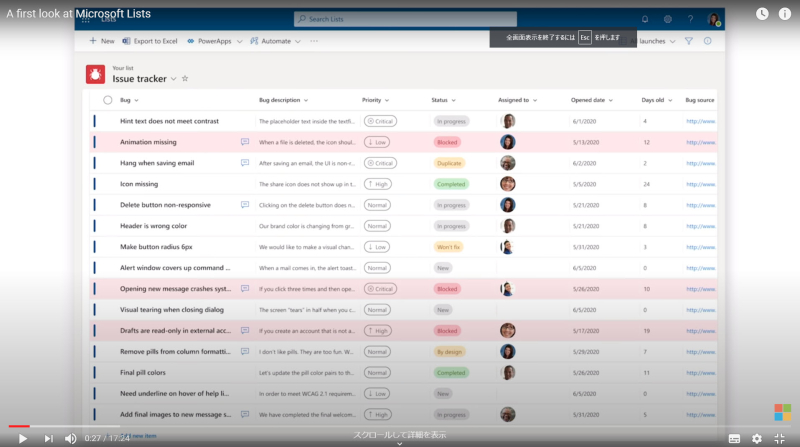Seek on the video progress bar

[400, 426]
